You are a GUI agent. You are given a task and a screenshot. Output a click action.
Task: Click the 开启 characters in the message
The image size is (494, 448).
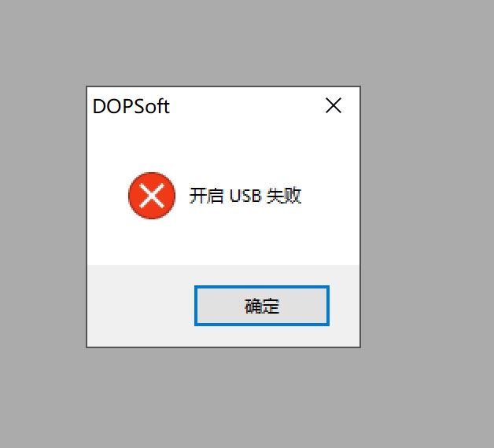pos(206,196)
